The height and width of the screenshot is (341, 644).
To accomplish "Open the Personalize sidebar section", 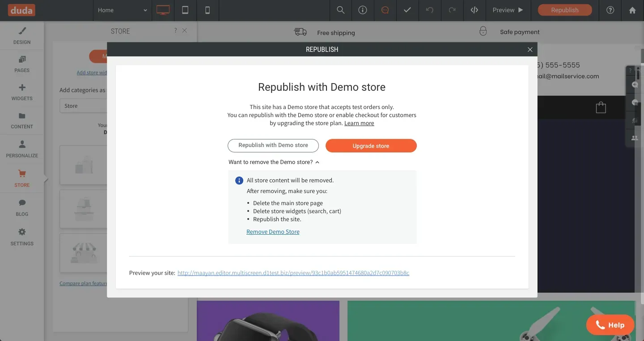I will click(22, 149).
